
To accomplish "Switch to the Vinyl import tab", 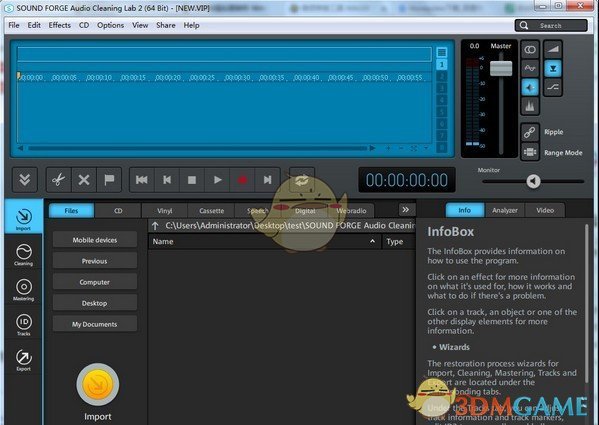I will [x=165, y=210].
